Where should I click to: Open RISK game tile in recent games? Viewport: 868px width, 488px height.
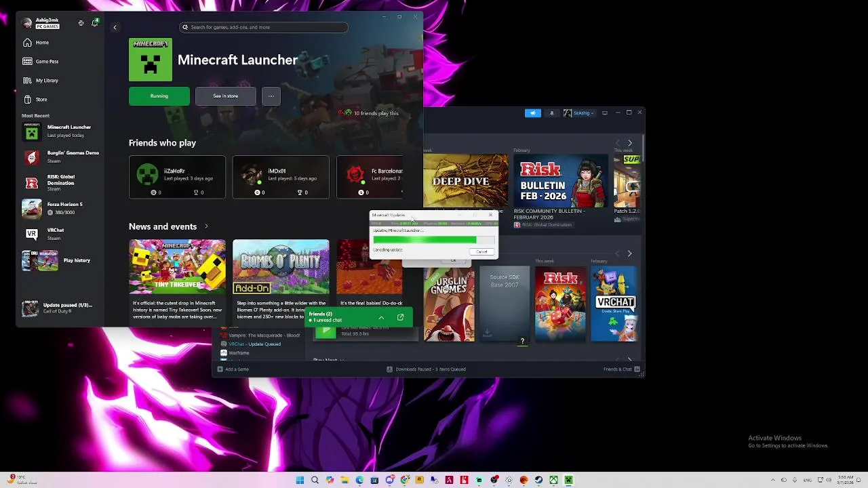560,304
